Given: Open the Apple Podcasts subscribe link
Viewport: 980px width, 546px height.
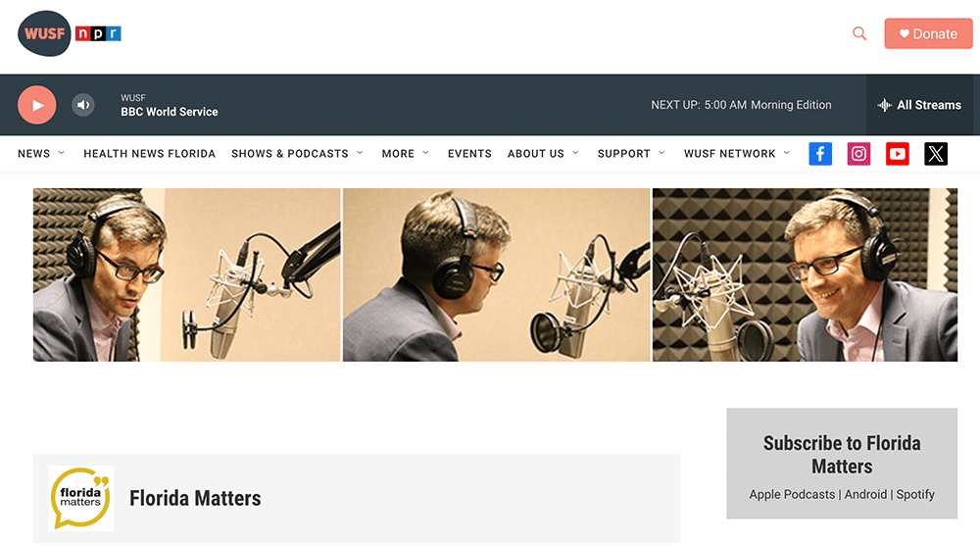Looking at the screenshot, I should [792, 494].
